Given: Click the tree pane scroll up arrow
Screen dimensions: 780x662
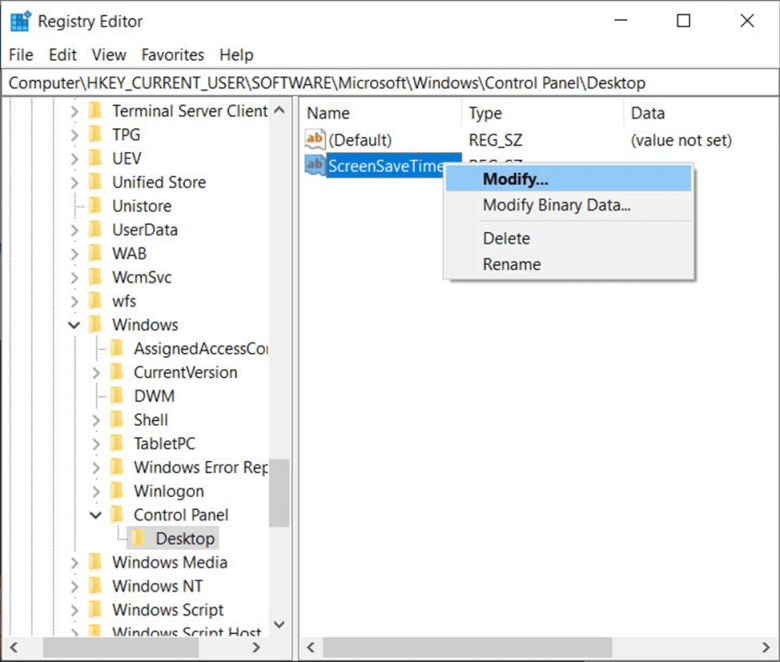Looking at the screenshot, I should [279, 110].
